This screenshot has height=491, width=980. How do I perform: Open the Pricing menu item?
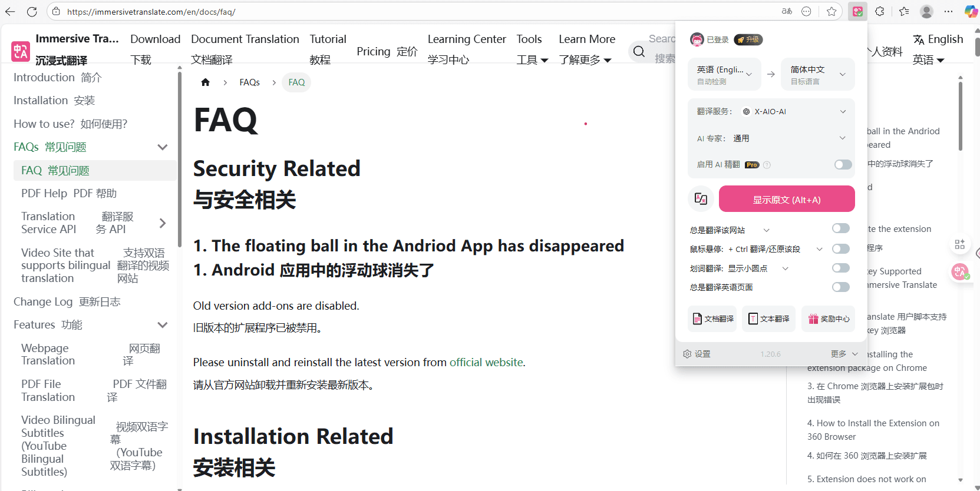[387, 52]
